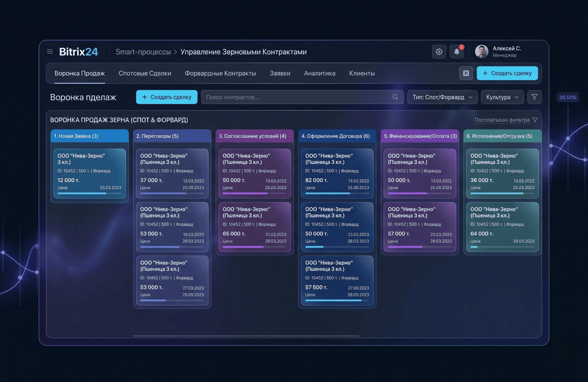Click the horizontal scrollbar below kanban board
This screenshot has width=588, height=382.
tap(246, 336)
